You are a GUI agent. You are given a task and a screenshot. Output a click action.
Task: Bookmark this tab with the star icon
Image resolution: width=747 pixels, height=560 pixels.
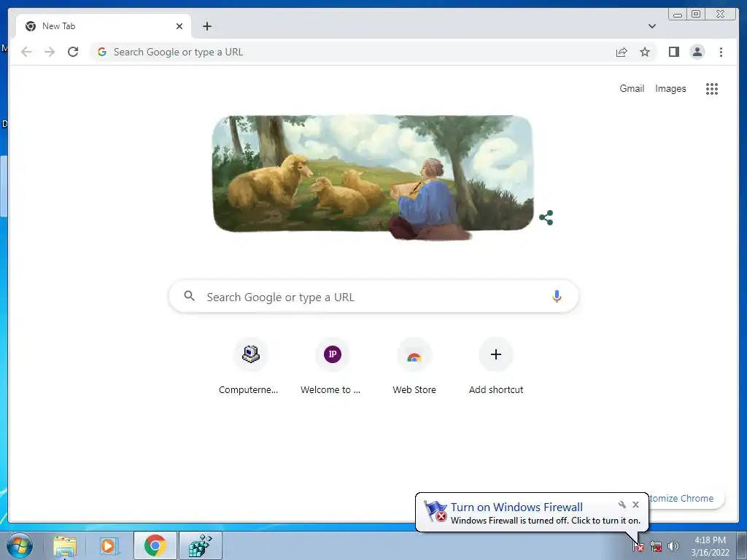tap(645, 52)
